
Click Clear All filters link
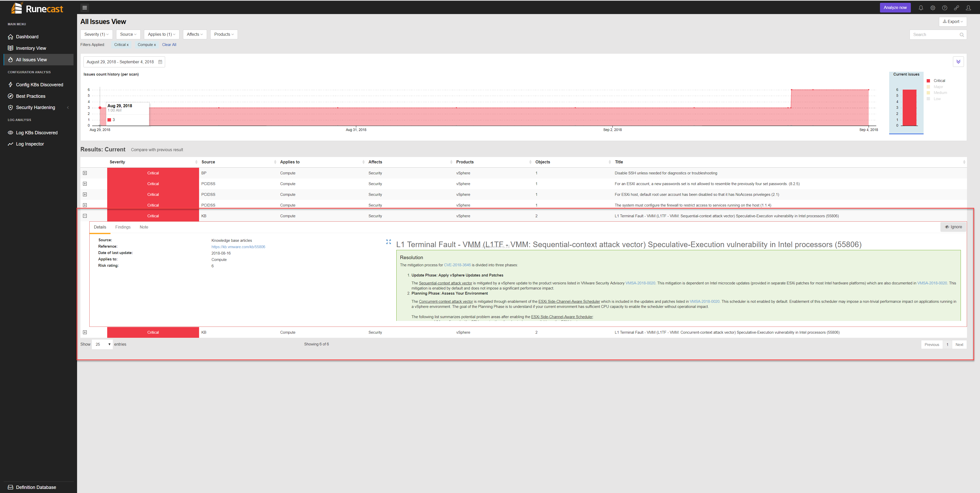point(169,45)
